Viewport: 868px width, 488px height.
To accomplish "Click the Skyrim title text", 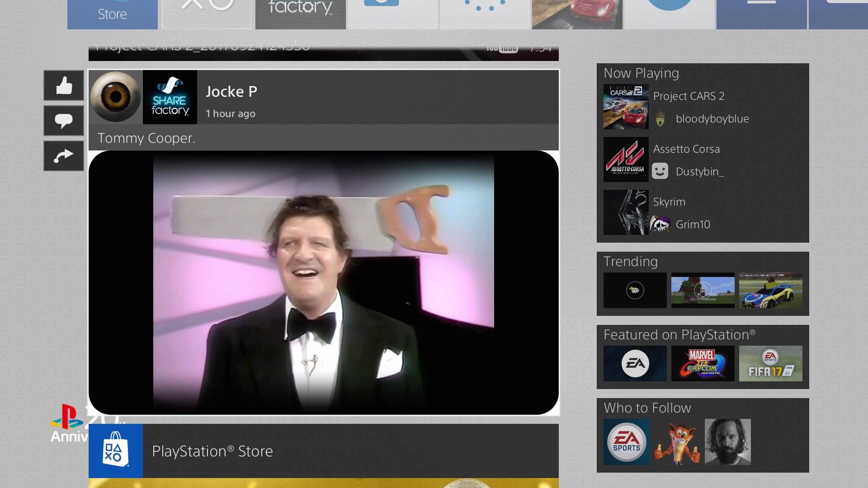I will 669,202.
